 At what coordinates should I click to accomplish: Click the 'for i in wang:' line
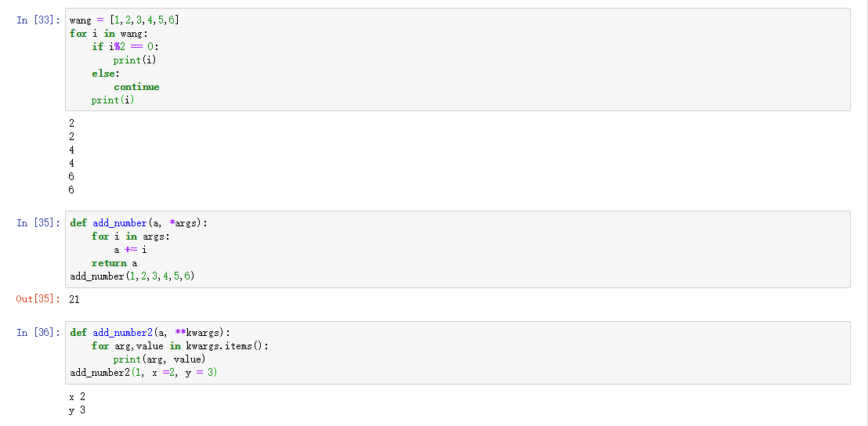(x=108, y=33)
